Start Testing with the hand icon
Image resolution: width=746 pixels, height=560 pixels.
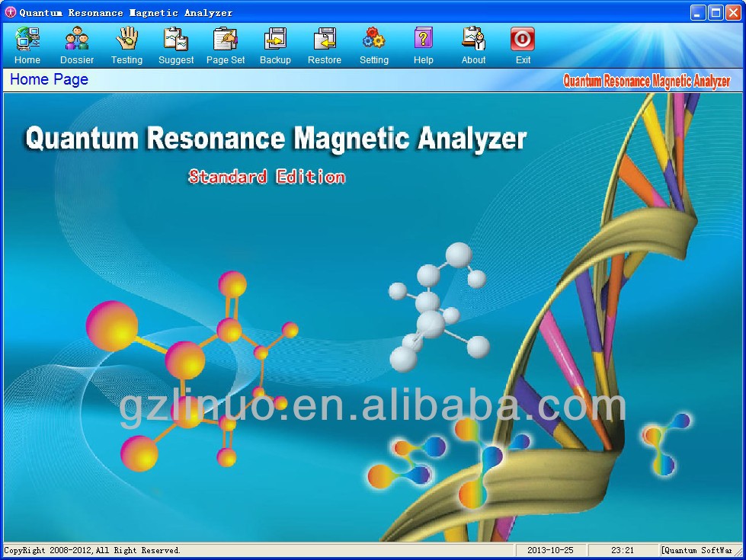[x=127, y=39]
